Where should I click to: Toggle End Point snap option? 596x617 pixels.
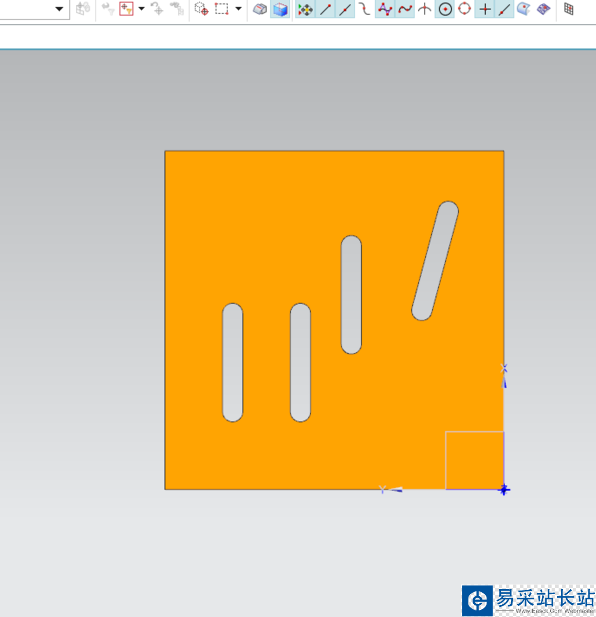coord(325,9)
